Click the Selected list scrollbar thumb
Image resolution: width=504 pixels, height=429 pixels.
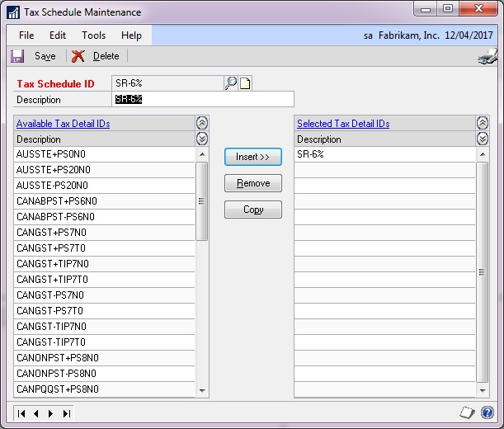point(482,272)
